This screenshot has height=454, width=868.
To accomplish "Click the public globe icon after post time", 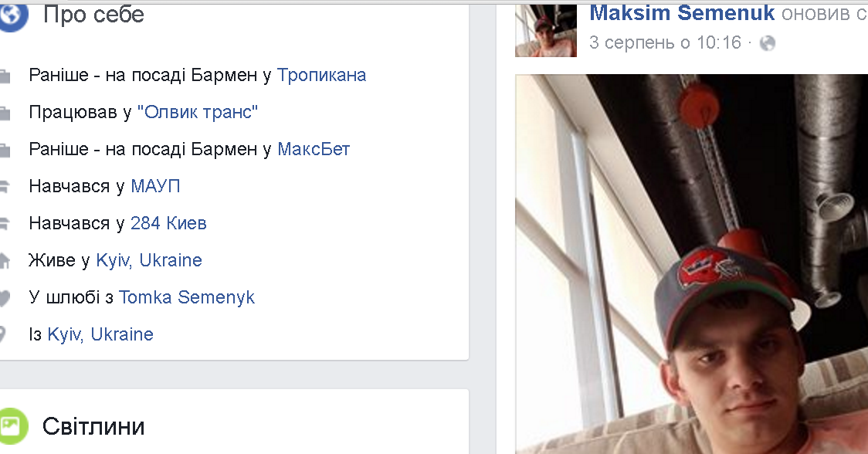I will pyautogui.click(x=768, y=43).
